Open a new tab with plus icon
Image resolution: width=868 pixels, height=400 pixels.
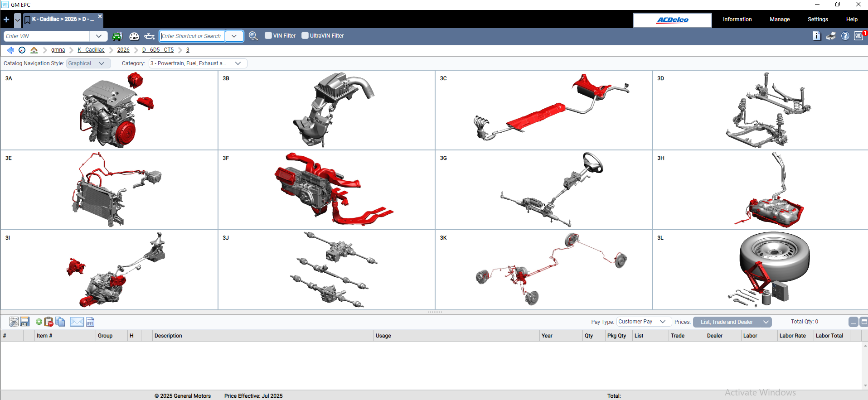point(6,19)
